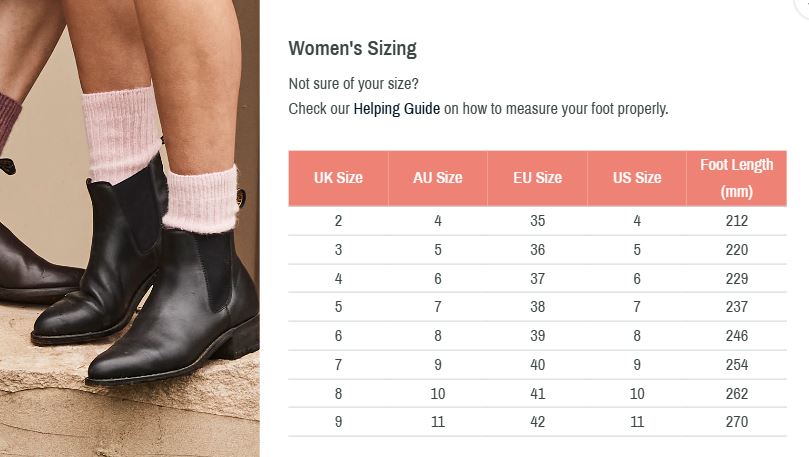Select foot length 212 cell

point(736,221)
